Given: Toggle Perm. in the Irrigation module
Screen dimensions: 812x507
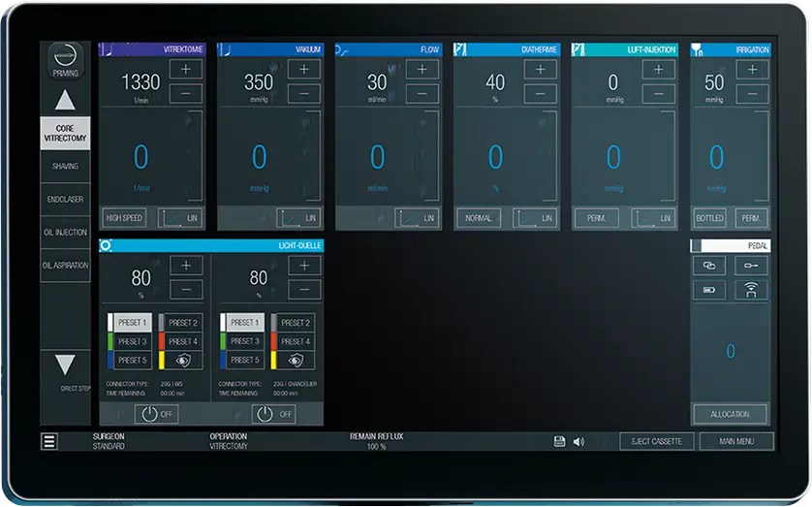Looking at the screenshot, I should pyautogui.click(x=751, y=218).
